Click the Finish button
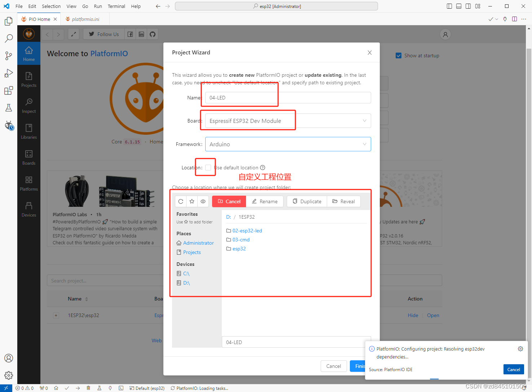532x392 pixels. [358, 366]
